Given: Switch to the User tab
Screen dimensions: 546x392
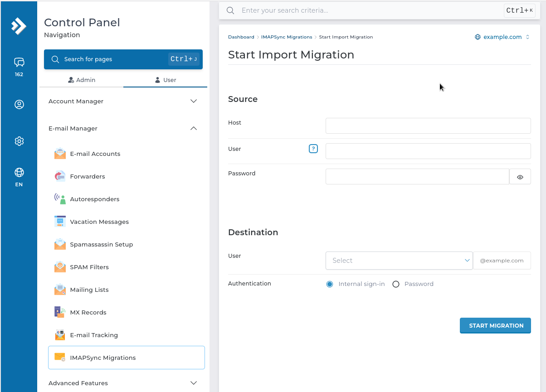Looking at the screenshot, I should [166, 80].
